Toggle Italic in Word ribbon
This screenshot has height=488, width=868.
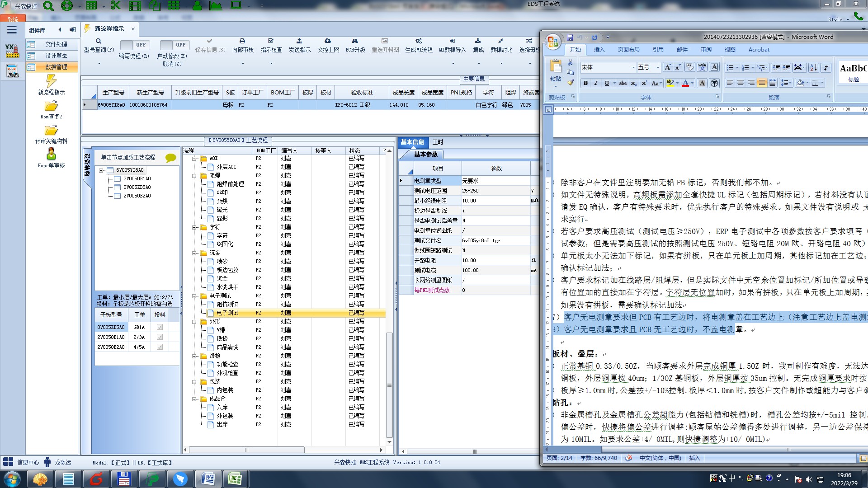tap(596, 83)
